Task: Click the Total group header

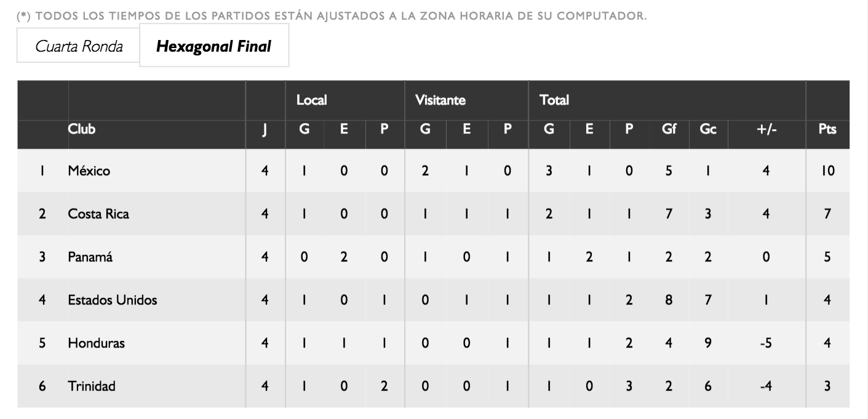Action: (554, 100)
